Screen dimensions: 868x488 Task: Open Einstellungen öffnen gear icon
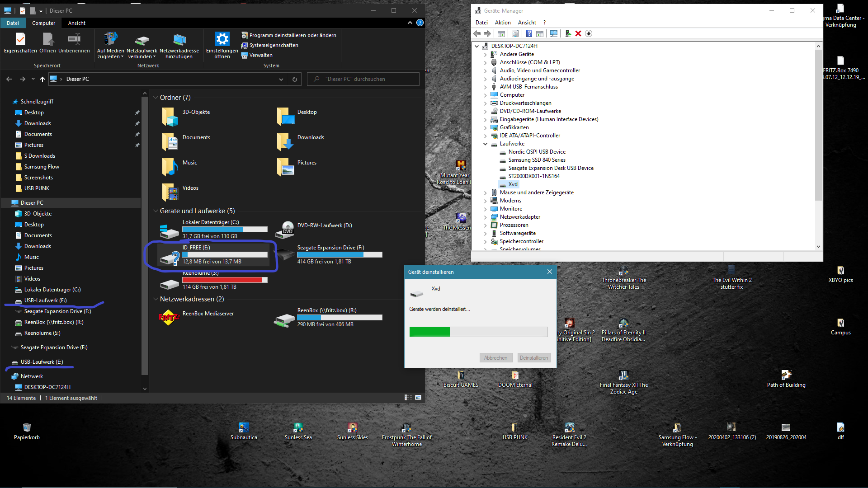(x=222, y=39)
